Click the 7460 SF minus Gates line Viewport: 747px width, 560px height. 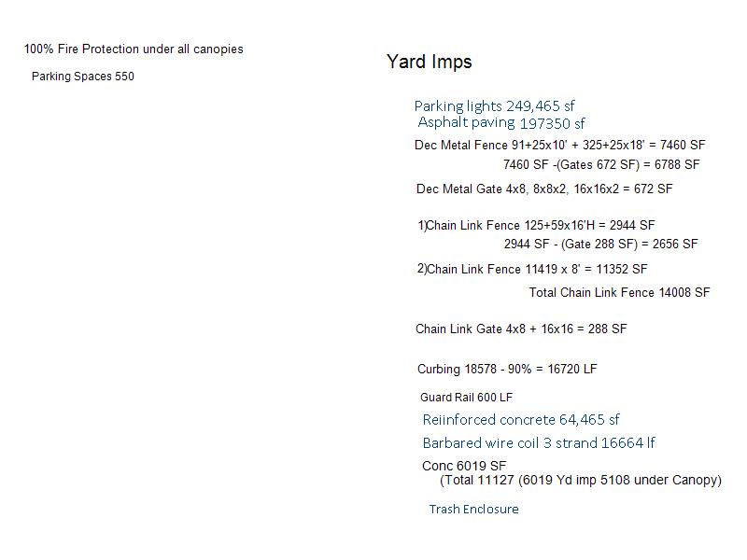[x=601, y=165]
